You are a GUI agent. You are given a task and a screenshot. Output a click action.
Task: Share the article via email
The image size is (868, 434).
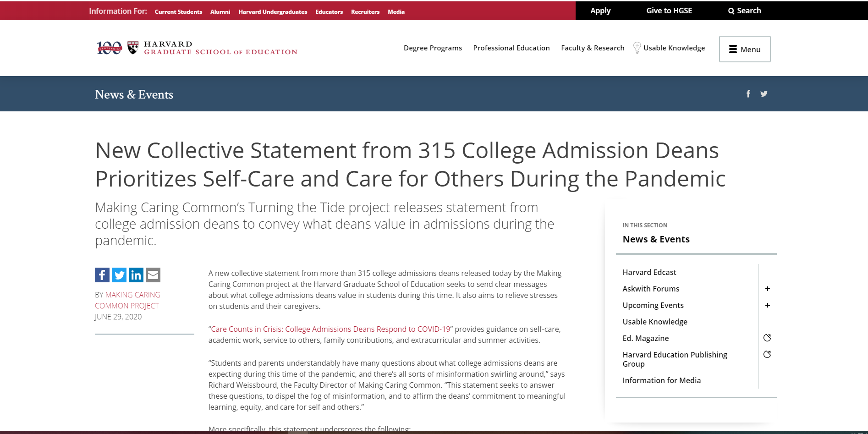coord(153,275)
